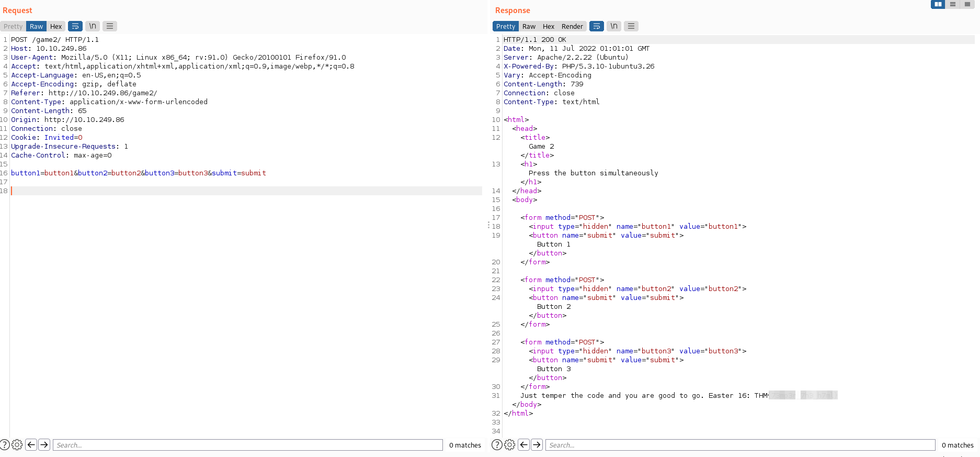Go to previous match in Response search
Screen dimensions: 980x457
pos(523,445)
